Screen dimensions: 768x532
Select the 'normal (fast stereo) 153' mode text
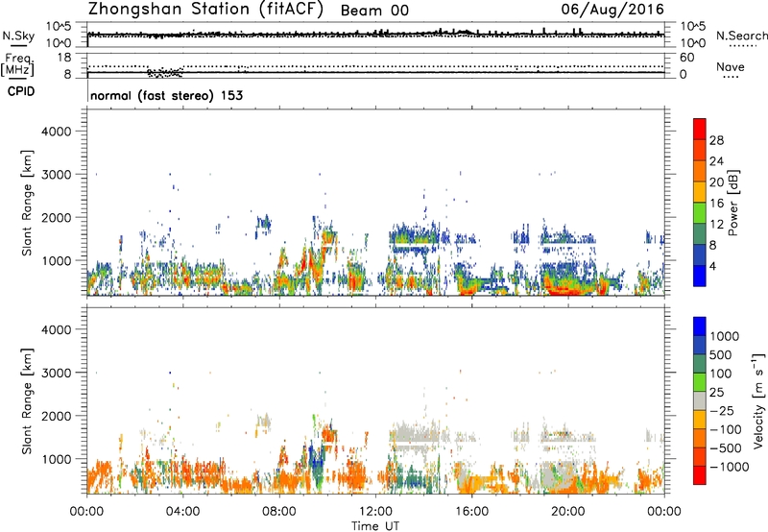166,95
